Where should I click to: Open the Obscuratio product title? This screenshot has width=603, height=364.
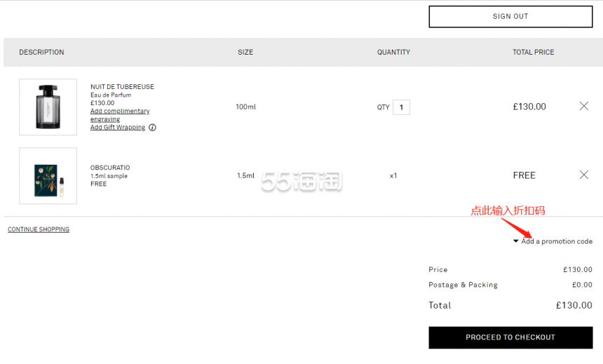tap(110, 168)
